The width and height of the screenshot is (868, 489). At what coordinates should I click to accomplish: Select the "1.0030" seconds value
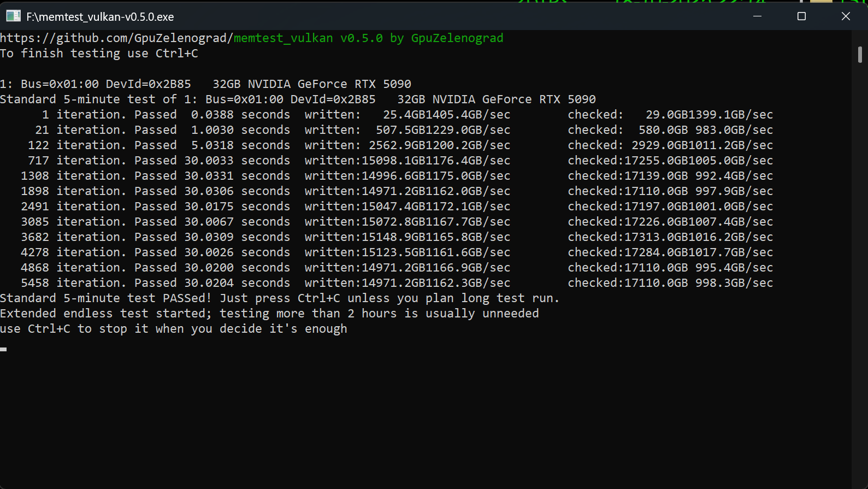[212, 130]
